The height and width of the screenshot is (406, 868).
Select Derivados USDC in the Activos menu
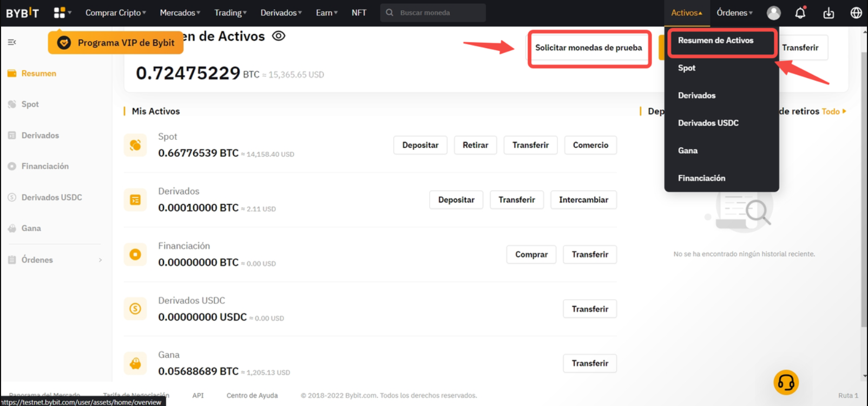(x=708, y=123)
